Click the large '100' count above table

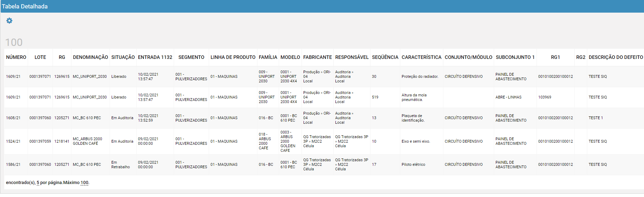click(x=14, y=42)
